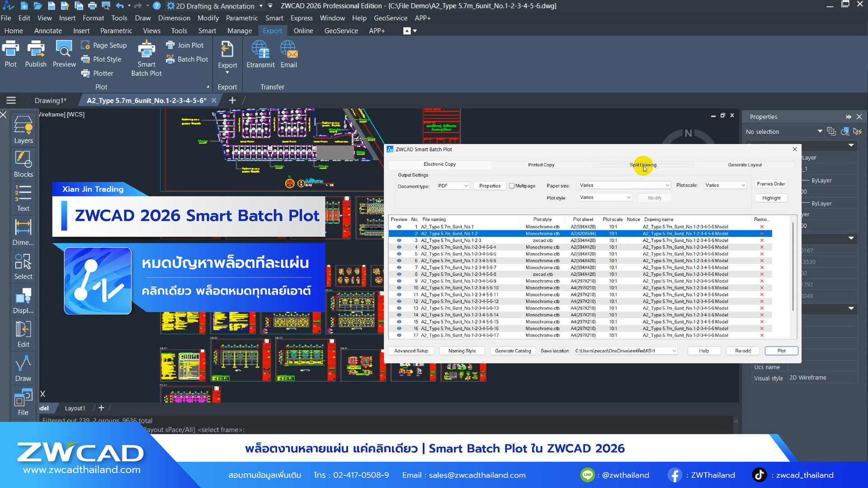Toggle the preview eye for file row 3

399,240
